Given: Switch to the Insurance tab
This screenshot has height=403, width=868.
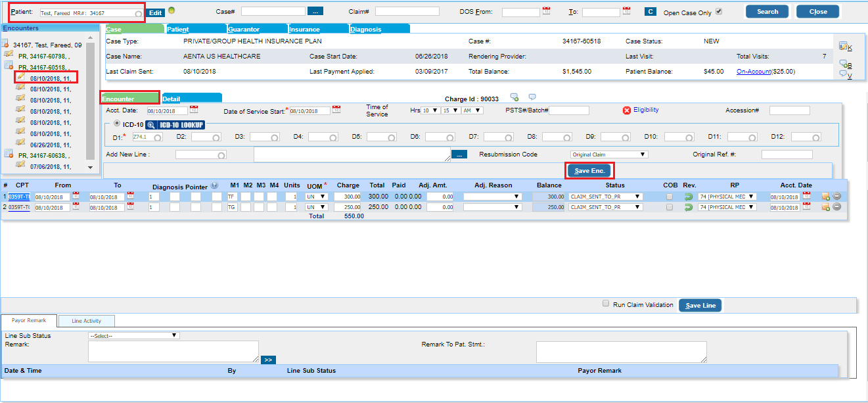Looking at the screenshot, I should 318,29.
